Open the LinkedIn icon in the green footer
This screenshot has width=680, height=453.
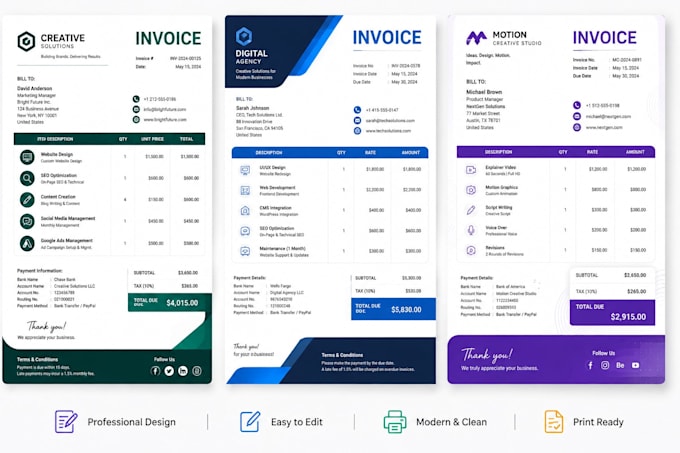[x=183, y=371]
